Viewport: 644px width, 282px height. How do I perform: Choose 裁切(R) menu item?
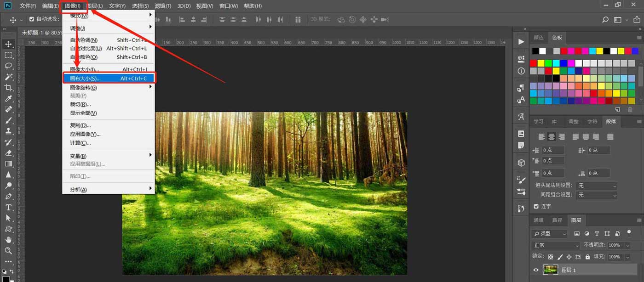pos(109,104)
